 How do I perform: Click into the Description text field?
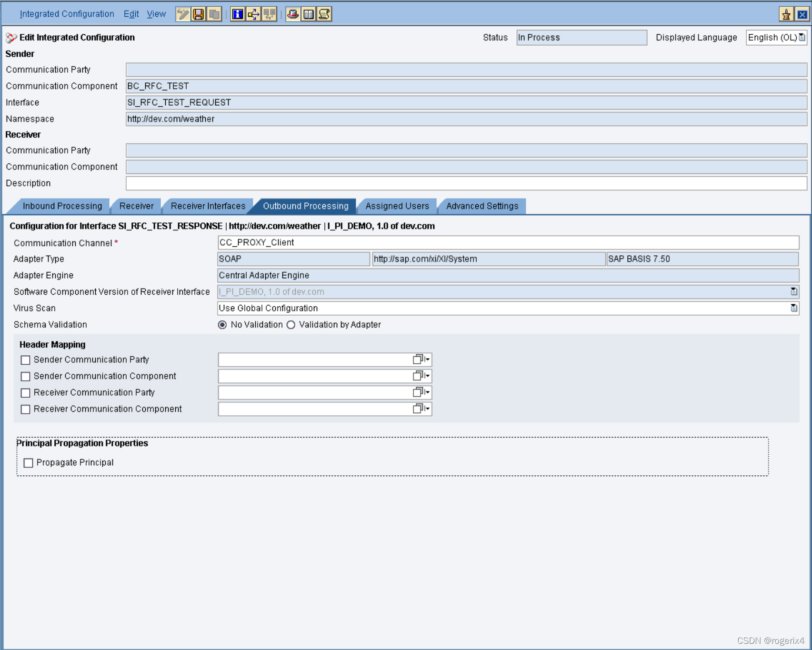pos(466,183)
